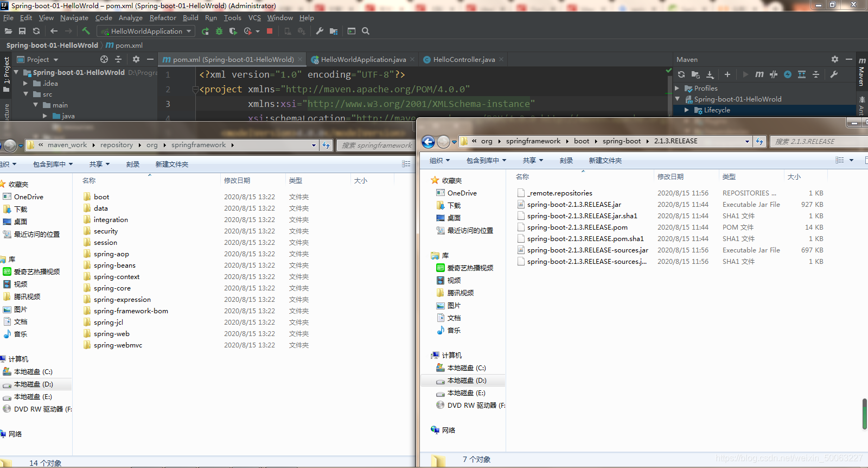The width and height of the screenshot is (868, 468).
Task: Execute Maven goal 'm' icon
Action: [759, 74]
